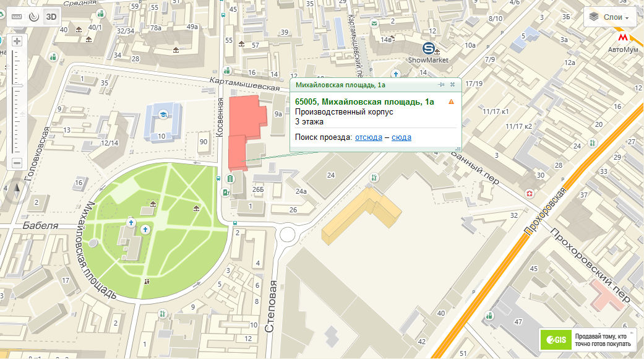Click the orange warning triangle icon

pos(451,102)
